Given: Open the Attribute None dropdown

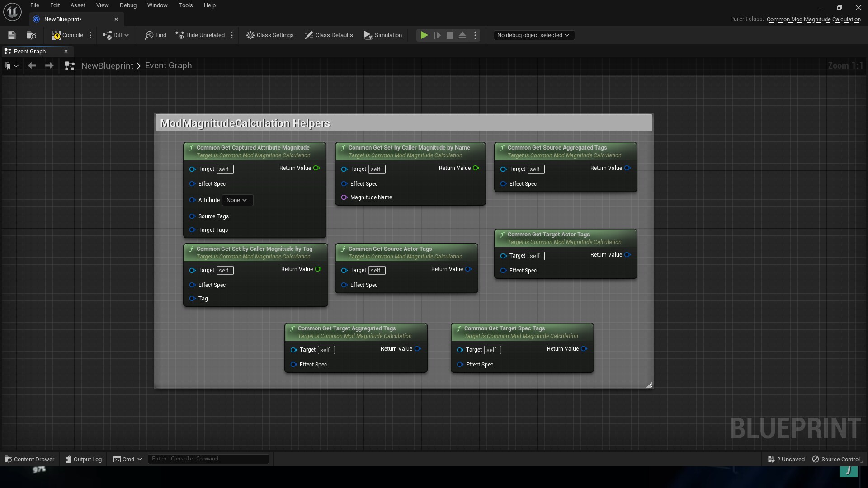Looking at the screenshot, I should click(x=237, y=200).
